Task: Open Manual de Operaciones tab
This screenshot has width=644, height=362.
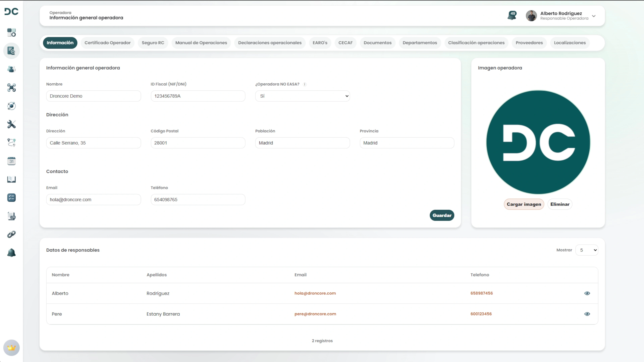Action: click(201, 43)
